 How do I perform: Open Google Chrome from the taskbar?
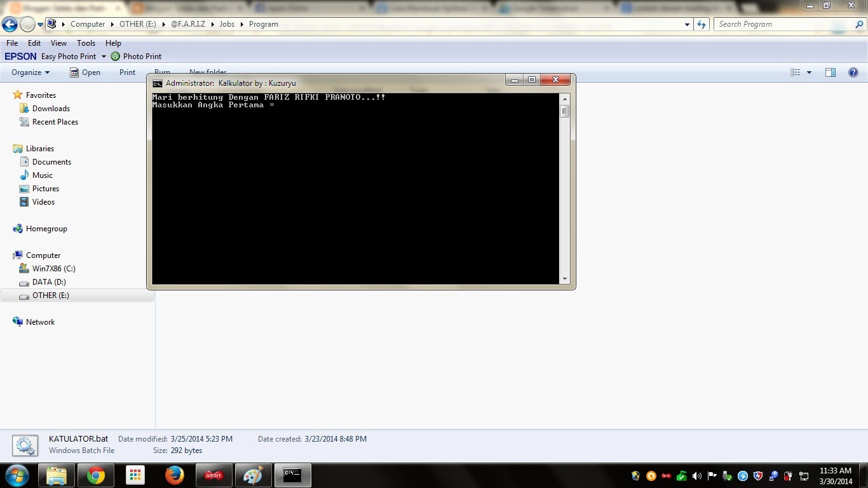(x=95, y=475)
